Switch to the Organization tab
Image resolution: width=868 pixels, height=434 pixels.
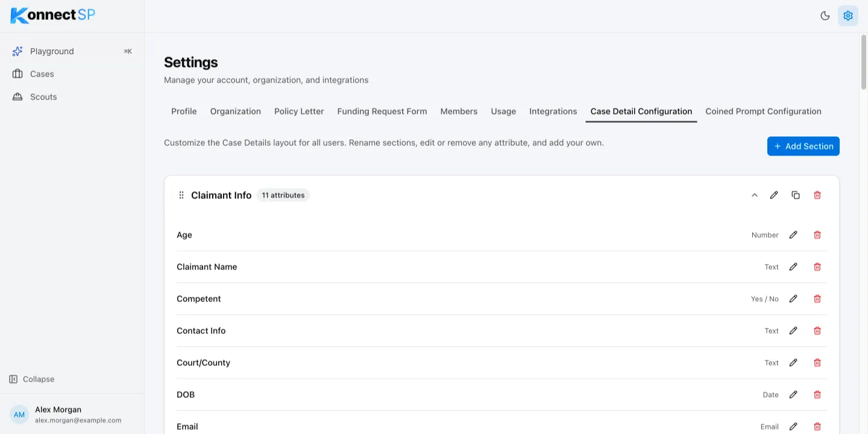pos(236,112)
